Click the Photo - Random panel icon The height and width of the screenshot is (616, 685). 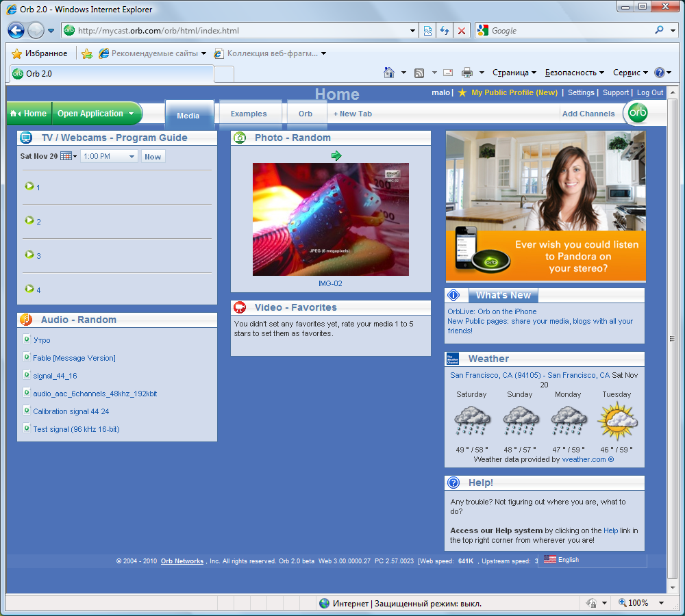point(240,138)
